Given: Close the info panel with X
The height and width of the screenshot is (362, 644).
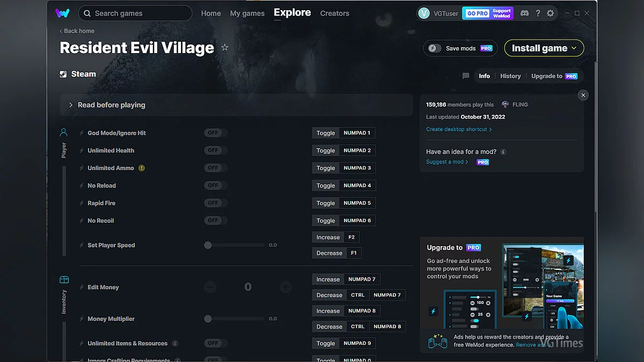Looking at the screenshot, I should (x=583, y=95).
